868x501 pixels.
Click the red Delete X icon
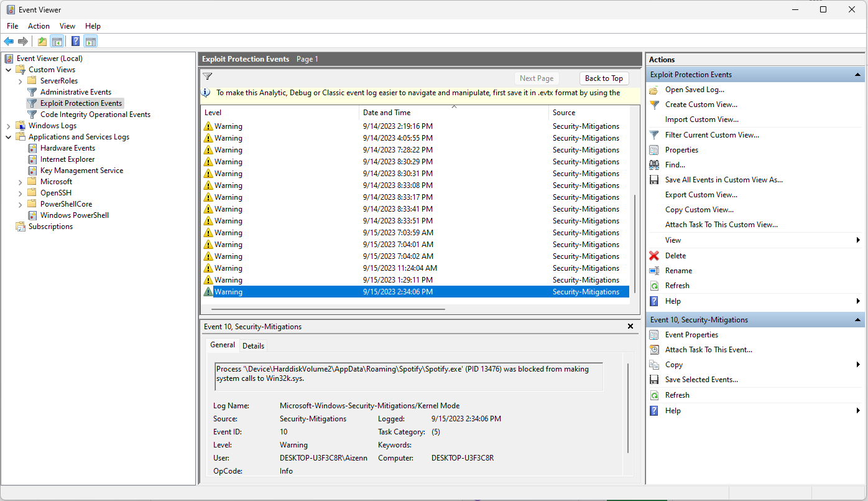(654, 255)
